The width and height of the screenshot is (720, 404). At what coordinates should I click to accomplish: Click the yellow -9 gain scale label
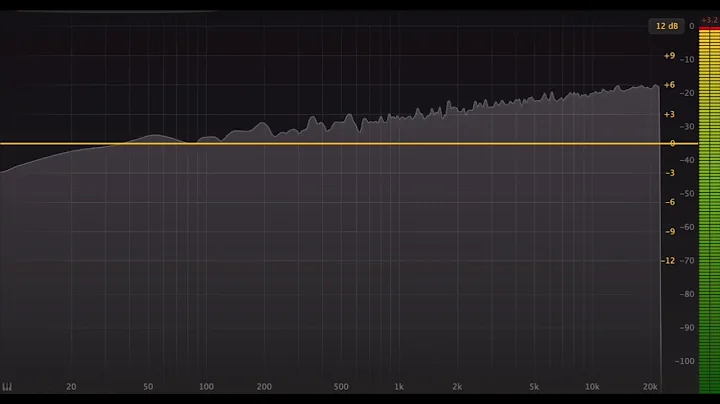pos(670,231)
